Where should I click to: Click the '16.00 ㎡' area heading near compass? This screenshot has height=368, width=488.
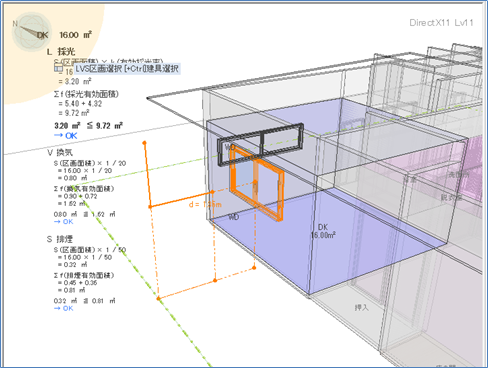coord(75,35)
